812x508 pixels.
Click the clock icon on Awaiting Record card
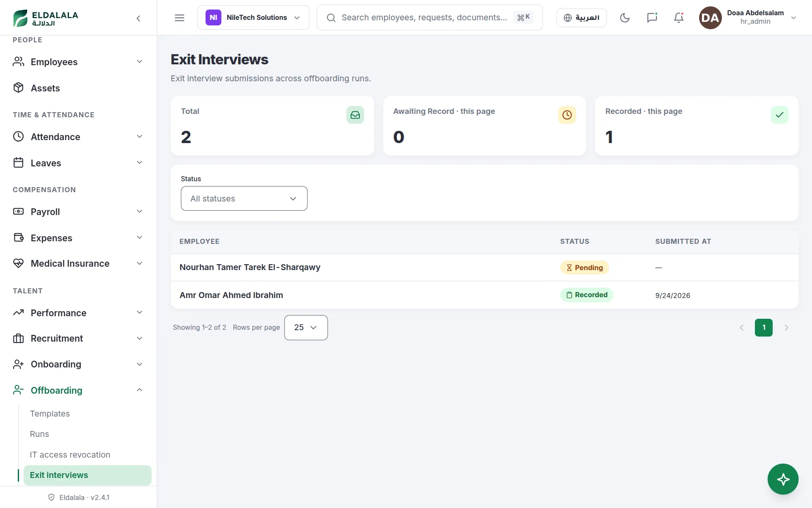[x=567, y=115]
